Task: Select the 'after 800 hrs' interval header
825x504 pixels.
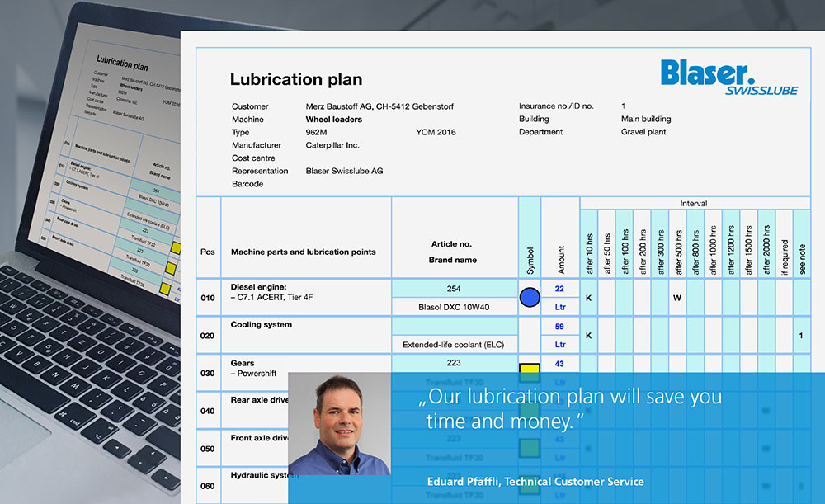Action: [695, 252]
